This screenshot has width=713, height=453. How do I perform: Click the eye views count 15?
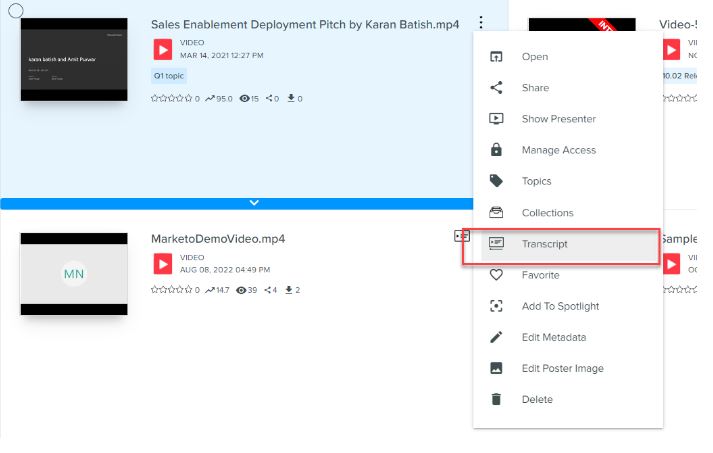[x=249, y=98]
